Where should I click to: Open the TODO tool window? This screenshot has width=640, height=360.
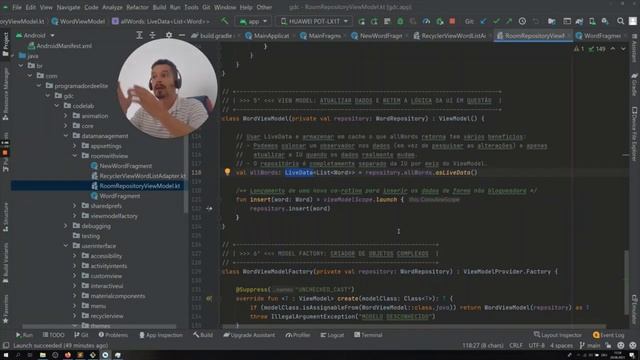coord(53,335)
